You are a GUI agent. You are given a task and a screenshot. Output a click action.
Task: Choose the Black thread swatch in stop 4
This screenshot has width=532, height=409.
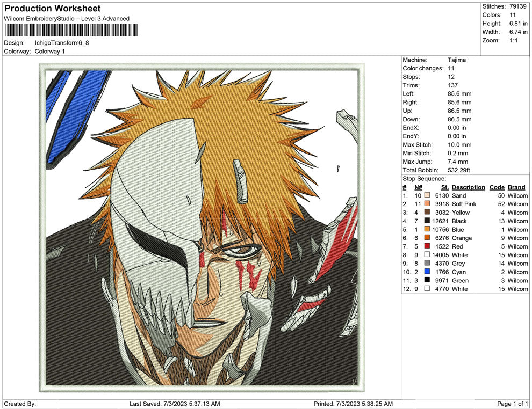[427, 221]
